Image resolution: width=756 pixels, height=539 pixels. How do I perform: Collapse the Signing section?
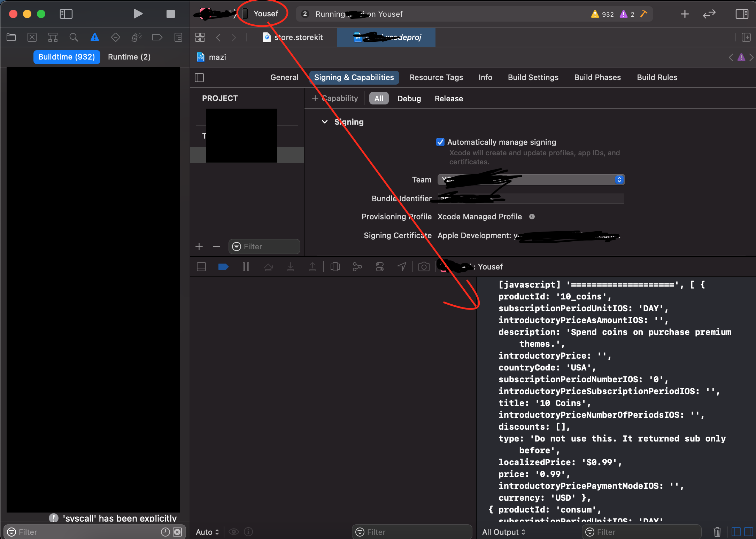coord(325,122)
